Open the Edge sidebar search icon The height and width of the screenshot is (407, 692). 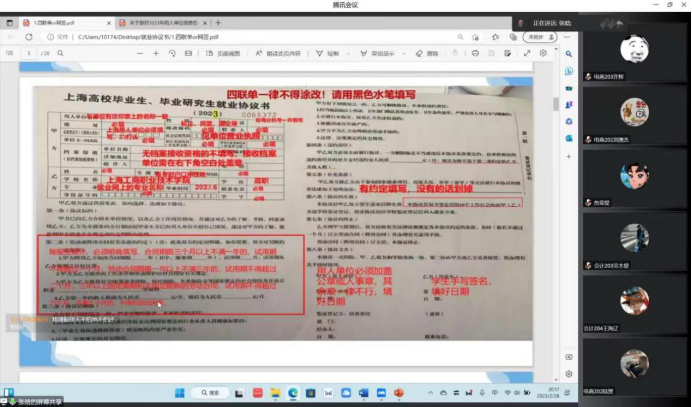[569, 54]
